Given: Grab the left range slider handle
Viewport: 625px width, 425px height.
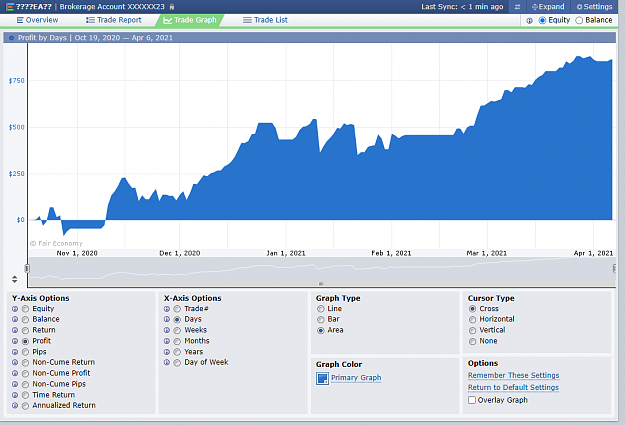Looking at the screenshot, I should tap(27, 268).
